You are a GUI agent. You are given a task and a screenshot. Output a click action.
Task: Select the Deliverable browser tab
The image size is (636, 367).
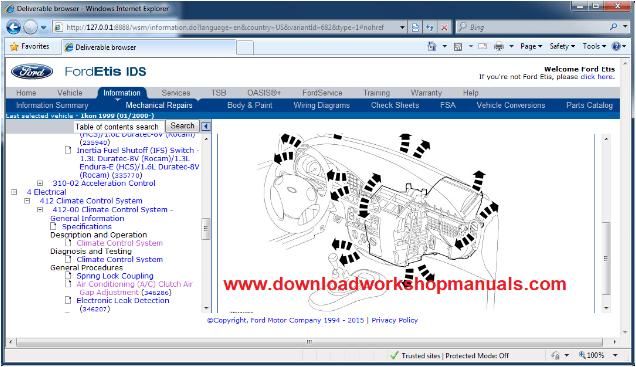[148, 47]
